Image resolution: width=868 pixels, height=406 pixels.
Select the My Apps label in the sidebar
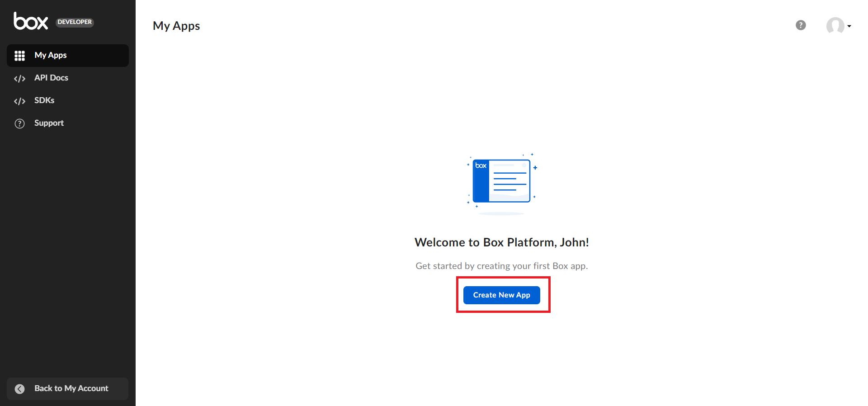click(51, 55)
